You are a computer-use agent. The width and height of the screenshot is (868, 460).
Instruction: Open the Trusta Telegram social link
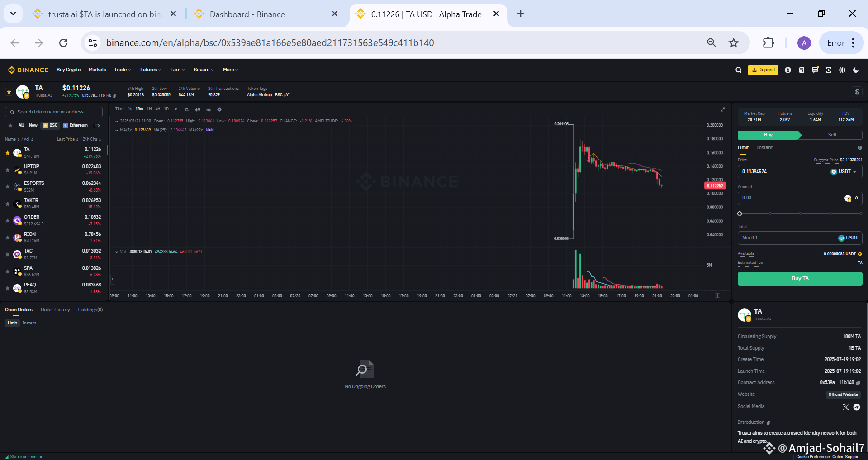(x=857, y=407)
